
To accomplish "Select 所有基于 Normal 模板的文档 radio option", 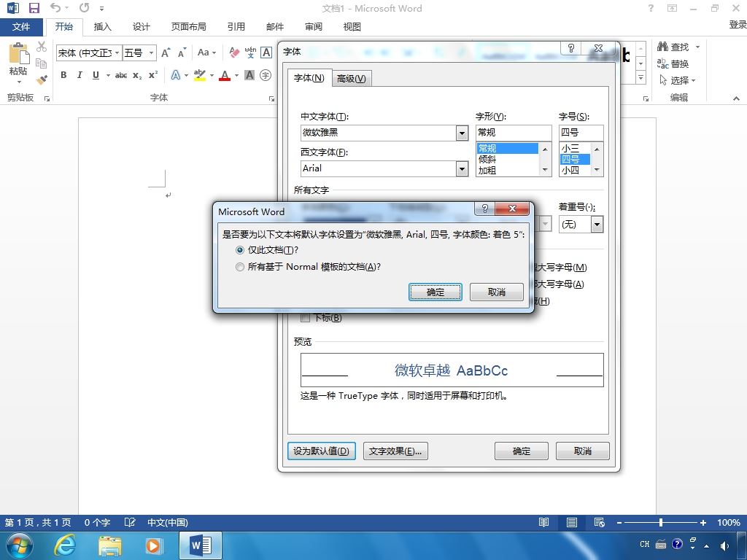I will point(240,267).
